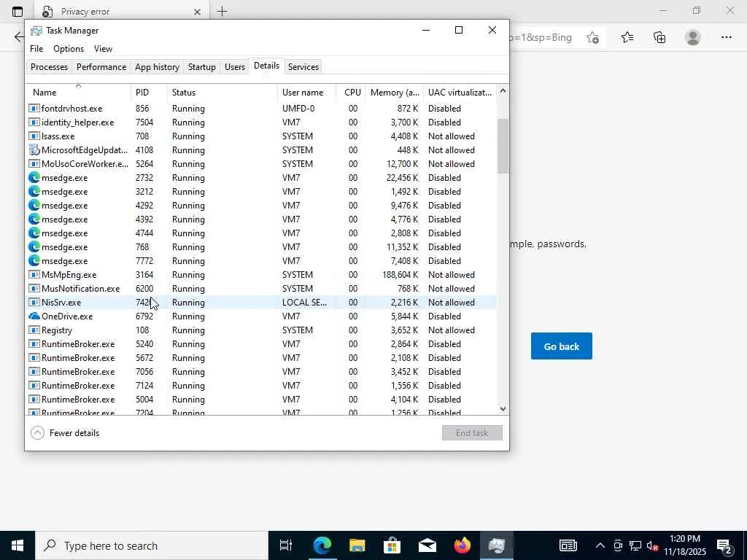Click the taskbar clock showing 1:20 PM

tap(684, 545)
